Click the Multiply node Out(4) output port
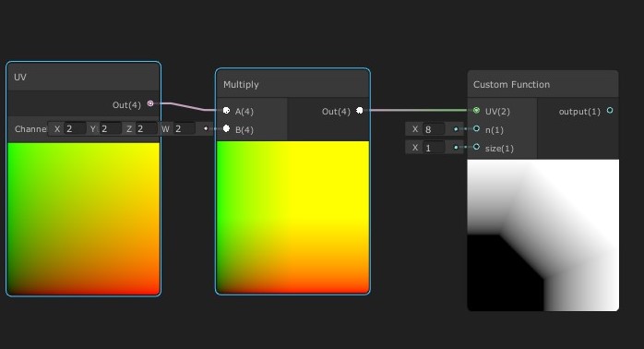644x349 pixels. click(x=360, y=111)
